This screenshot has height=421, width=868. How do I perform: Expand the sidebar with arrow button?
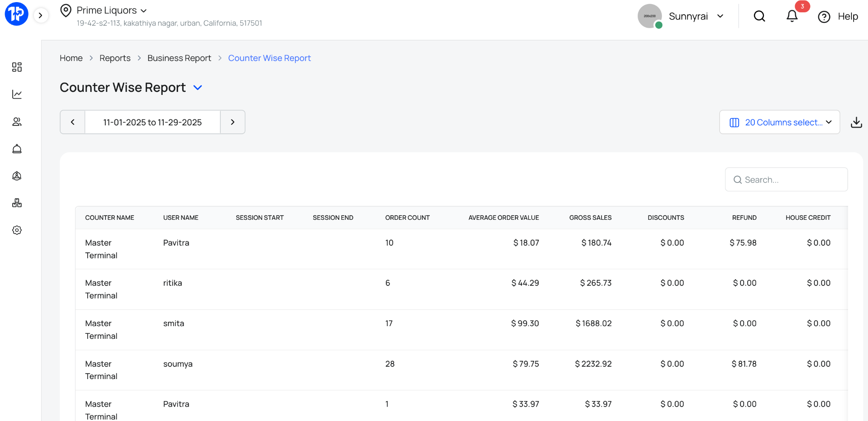[x=41, y=16]
